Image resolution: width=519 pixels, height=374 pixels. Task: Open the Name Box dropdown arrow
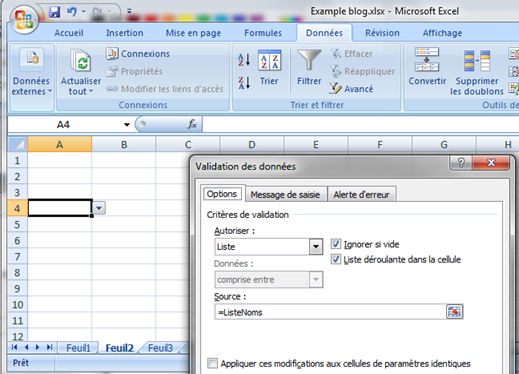click(x=126, y=125)
